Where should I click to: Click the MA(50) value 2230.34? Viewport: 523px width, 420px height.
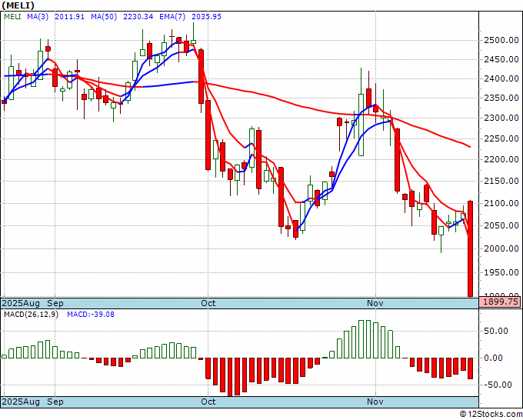[x=138, y=17]
